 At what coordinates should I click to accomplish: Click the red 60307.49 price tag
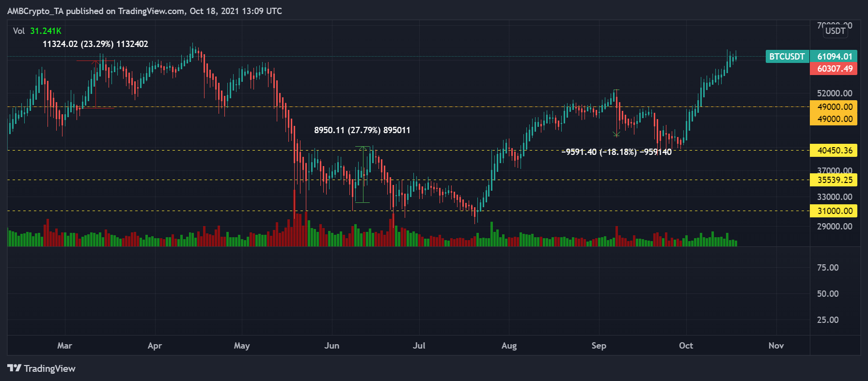coord(835,69)
